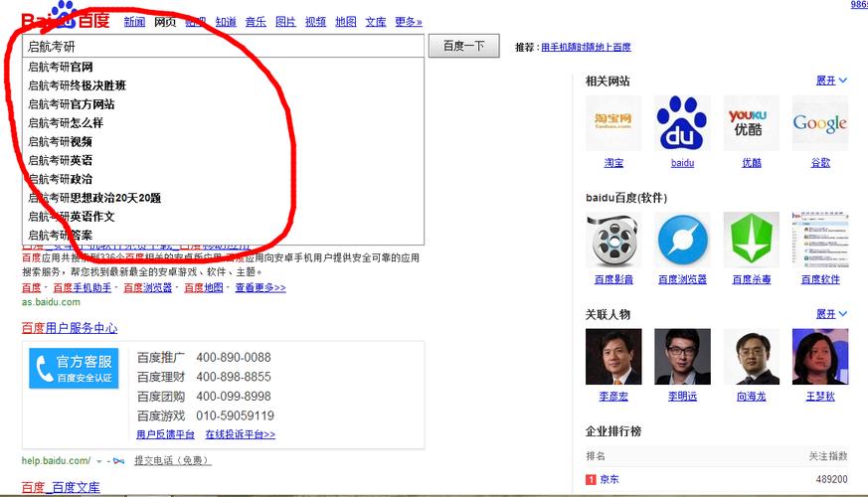Open the 新闻 tab

134,22
